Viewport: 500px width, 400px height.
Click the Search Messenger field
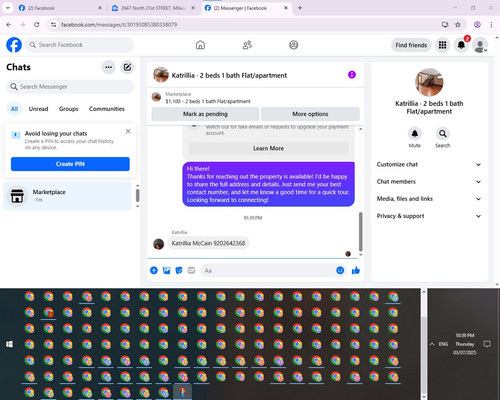(x=70, y=87)
